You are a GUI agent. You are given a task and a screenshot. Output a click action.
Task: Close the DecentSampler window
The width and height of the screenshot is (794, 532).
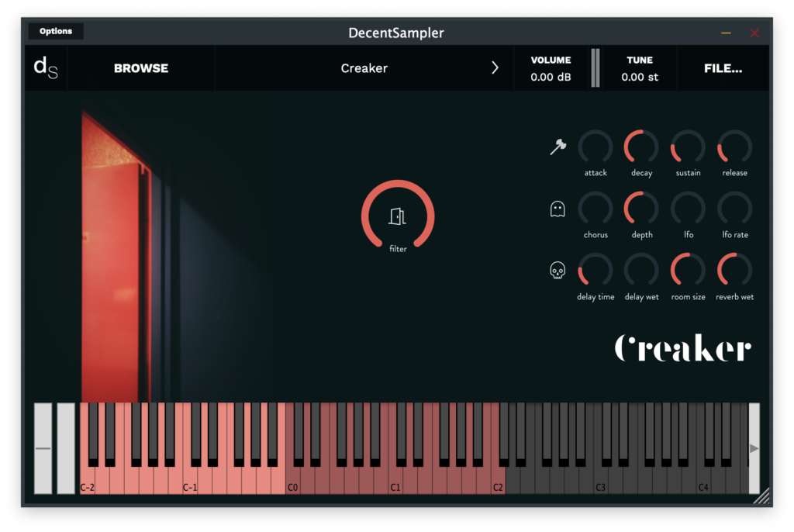(x=754, y=33)
